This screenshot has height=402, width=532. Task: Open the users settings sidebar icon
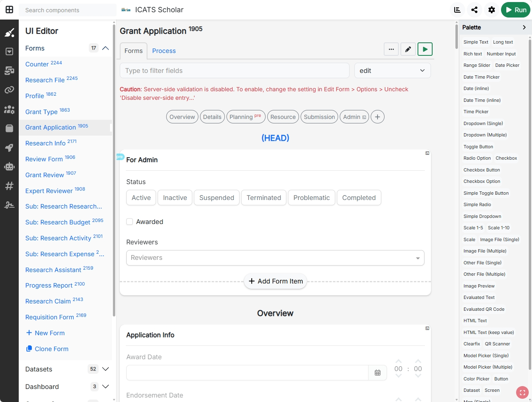click(9, 109)
